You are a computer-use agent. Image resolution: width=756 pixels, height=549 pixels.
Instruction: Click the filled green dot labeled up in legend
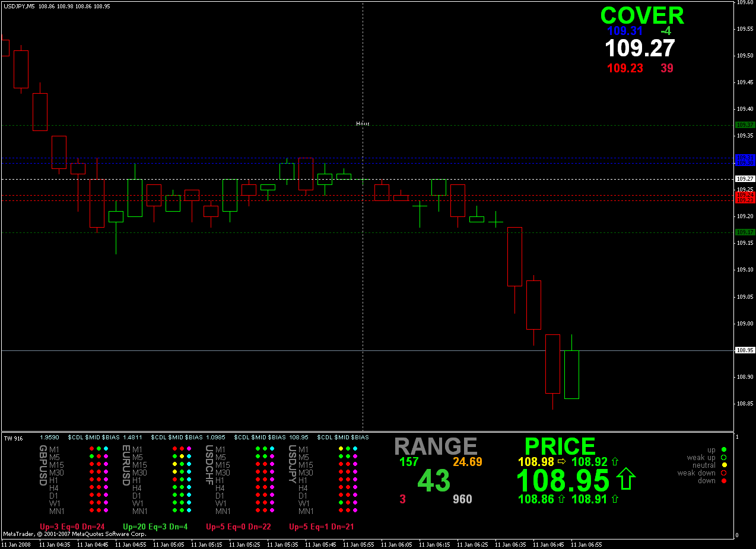[x=723, y=450]
